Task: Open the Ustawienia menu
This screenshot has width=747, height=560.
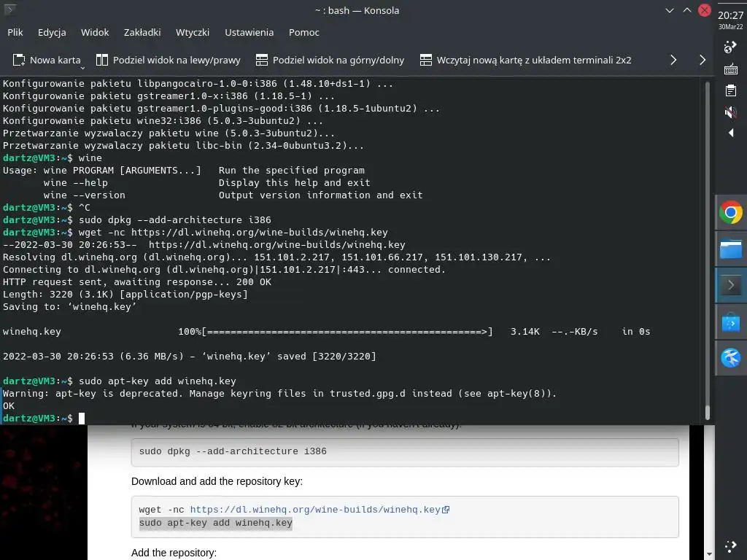Action: (x=249, y=32)
